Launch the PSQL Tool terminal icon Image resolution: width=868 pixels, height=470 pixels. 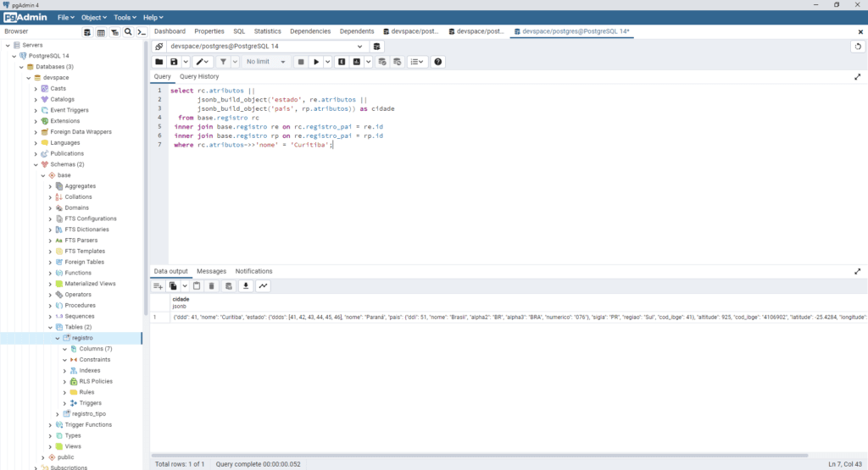coord(142,32)
